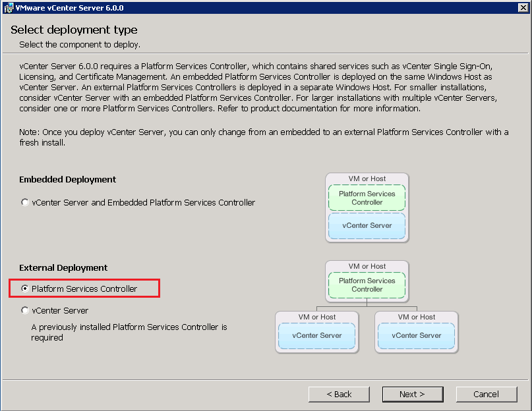The width and height of the screenshot is (532, 411).
Task: Click the Select deployment type title text
Action: pos(74,30)
